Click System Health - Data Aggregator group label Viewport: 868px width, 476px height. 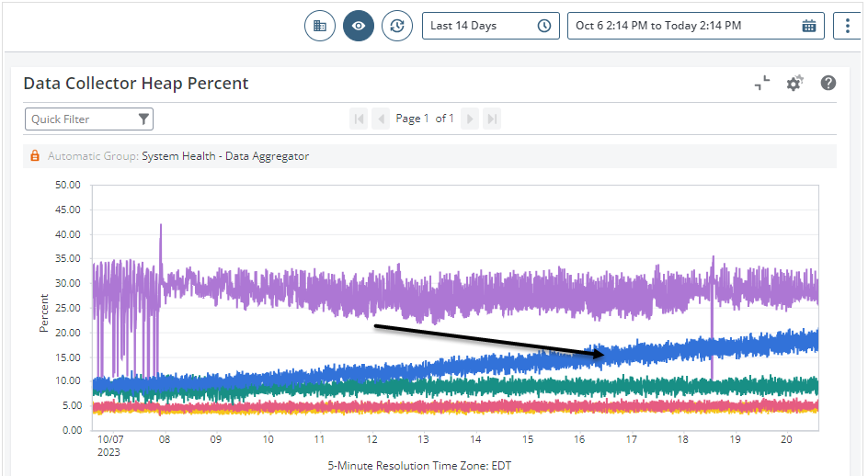(225, 156)
